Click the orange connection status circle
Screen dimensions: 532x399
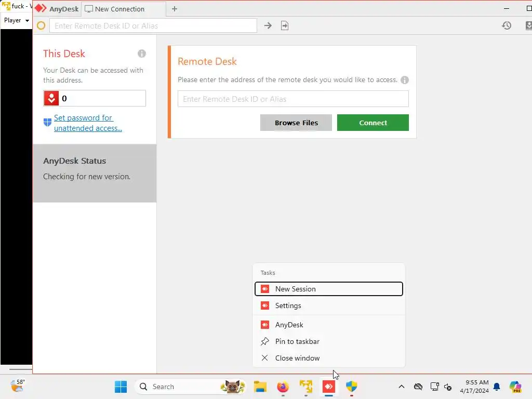click(41, 25)
